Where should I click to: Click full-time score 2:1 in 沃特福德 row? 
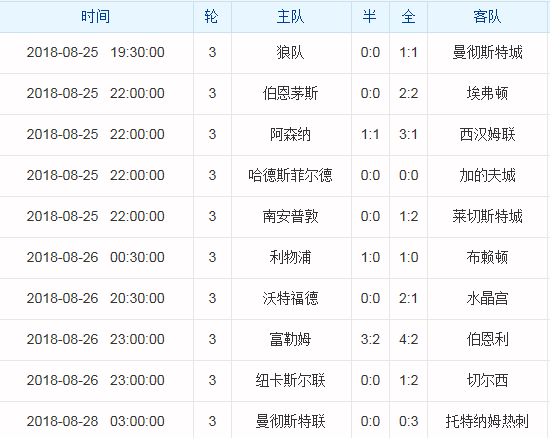[x=408, y=299]
